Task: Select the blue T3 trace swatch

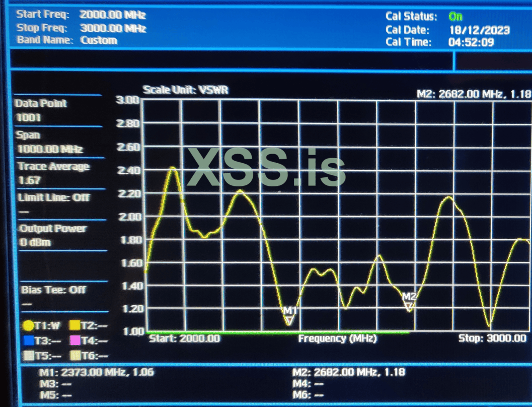Action: 29,341
